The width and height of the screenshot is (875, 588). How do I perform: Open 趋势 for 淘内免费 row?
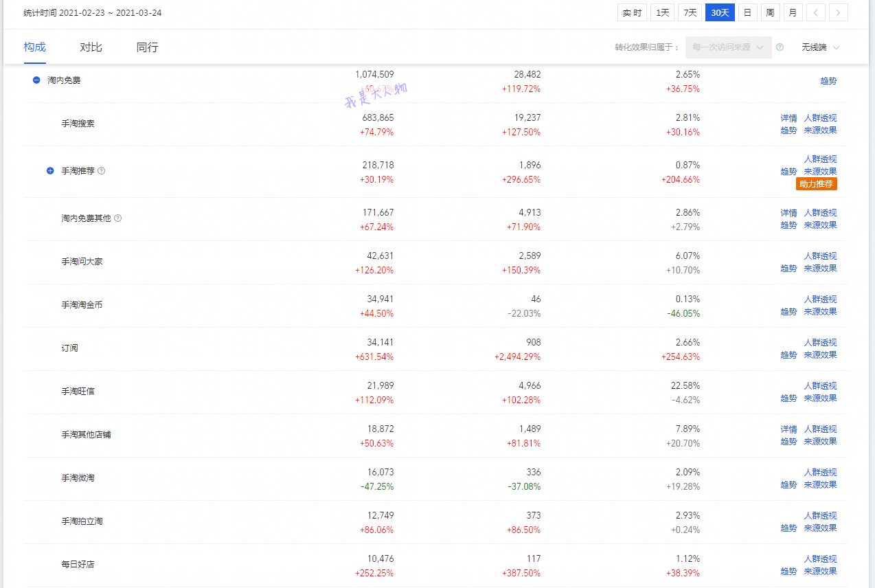click(x=828, y=81)
